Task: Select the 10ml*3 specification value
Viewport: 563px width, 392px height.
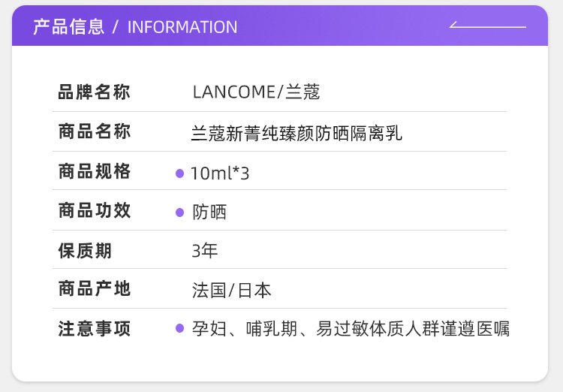Action: [x=220, y=173]
